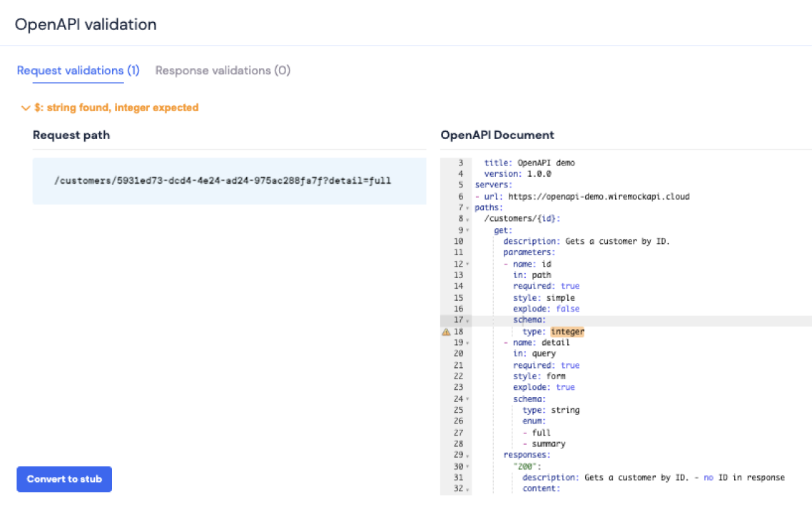Click the 'in: query' line
812x509 pixels.
point(534,354)
